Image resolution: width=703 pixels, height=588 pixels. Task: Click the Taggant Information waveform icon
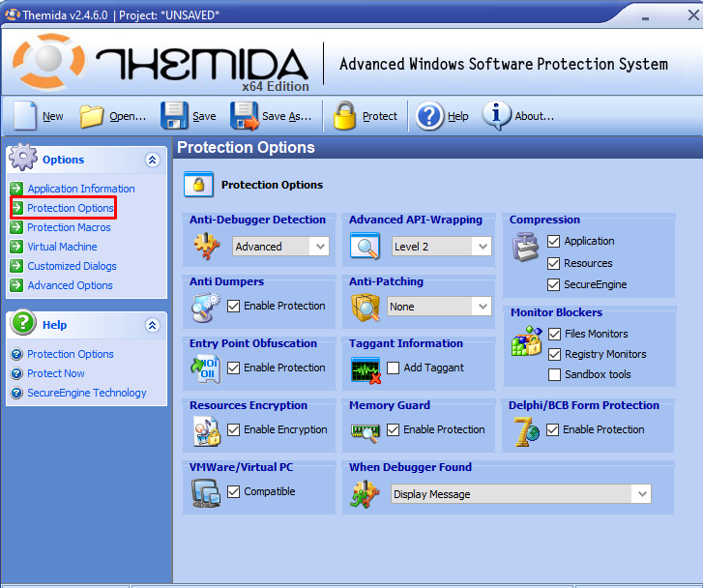point(366,370)
